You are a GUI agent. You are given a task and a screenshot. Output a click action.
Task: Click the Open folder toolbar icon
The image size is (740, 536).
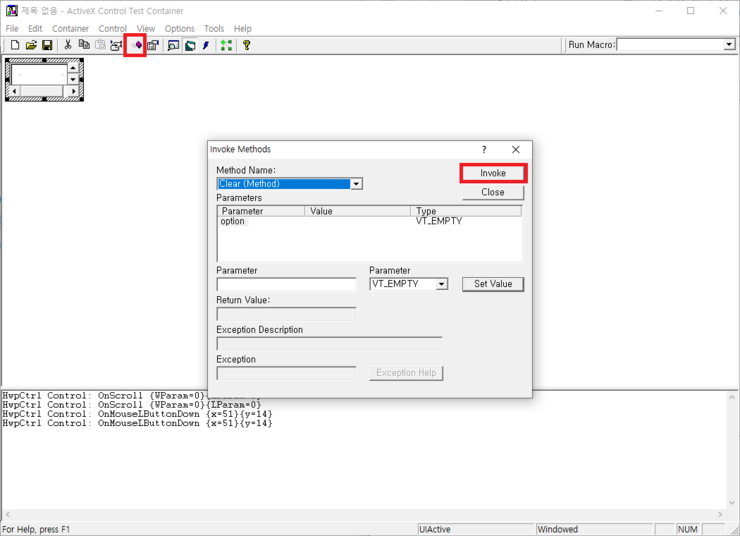[31, 45]
